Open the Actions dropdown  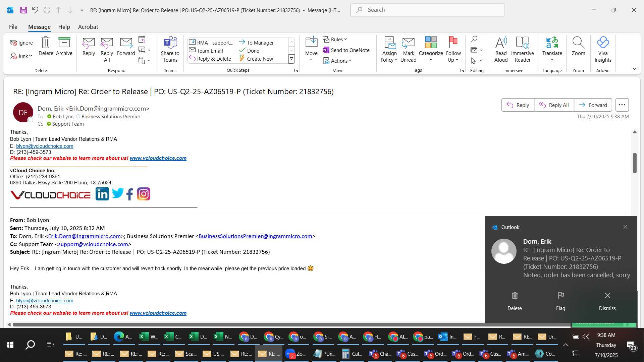(x=337, y=61)
